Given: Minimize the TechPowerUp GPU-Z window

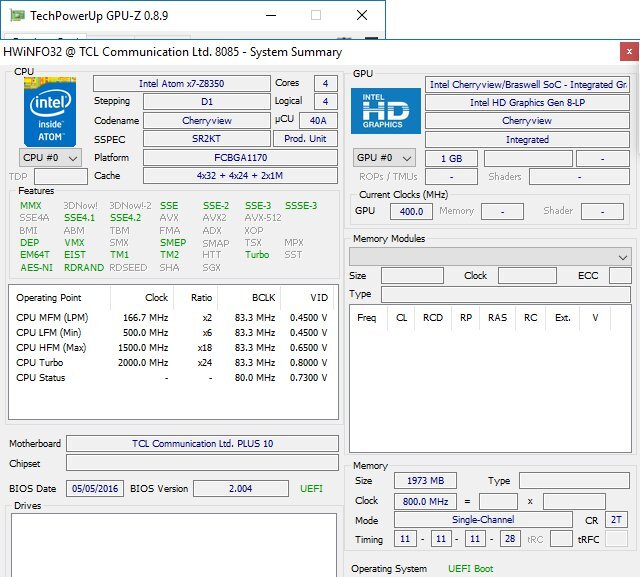Looking at the screenshot, I should (271, 16).
